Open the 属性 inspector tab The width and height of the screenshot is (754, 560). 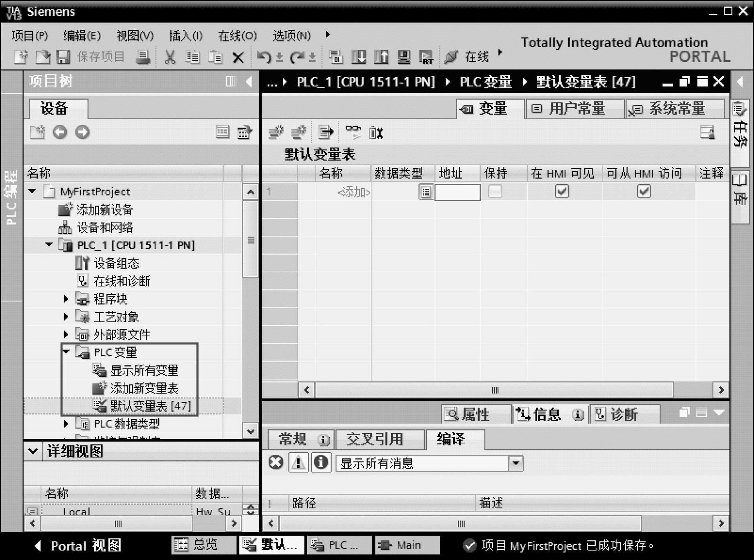click(x=476, y=414)
